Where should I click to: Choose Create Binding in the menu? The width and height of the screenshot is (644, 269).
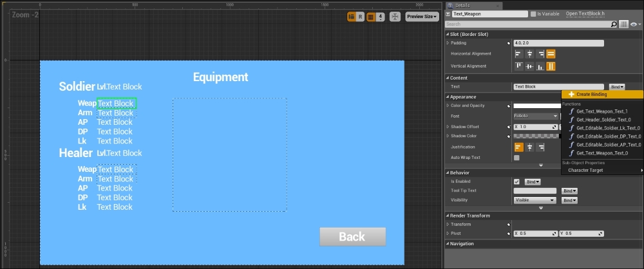602,95
